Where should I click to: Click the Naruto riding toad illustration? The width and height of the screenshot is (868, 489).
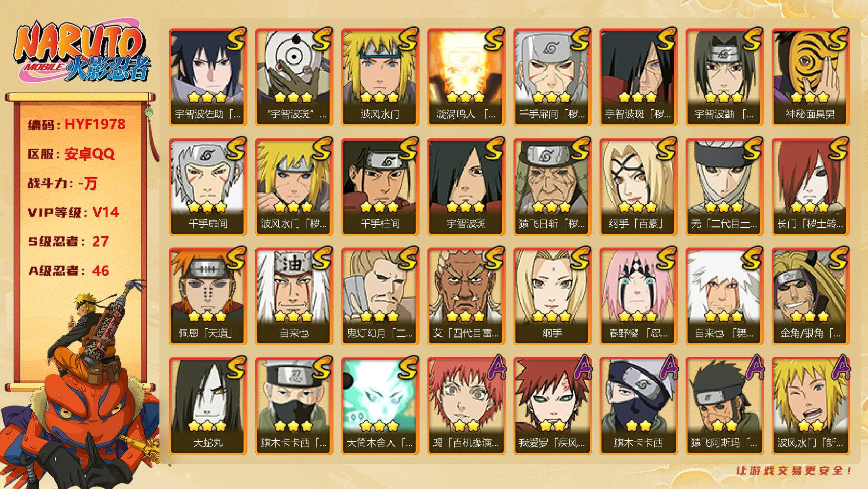pos(81,384)
